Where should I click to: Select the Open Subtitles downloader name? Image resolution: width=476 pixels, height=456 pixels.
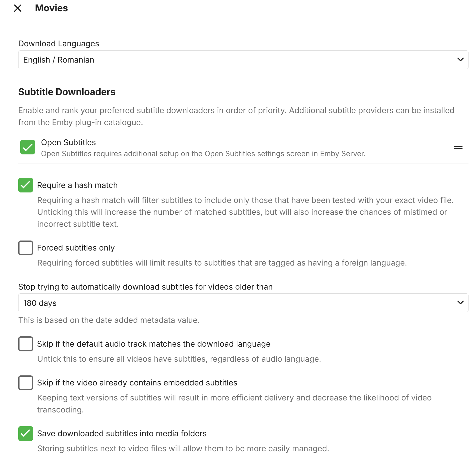(x=68, y=142)
